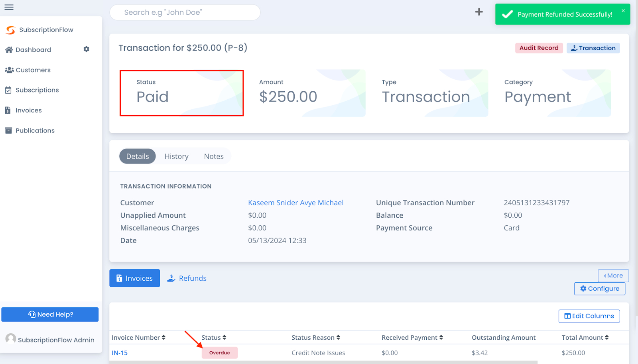This screenshot has height=364, width=638.
Task: Open invoice IN-15
Action: pos(119,352)
